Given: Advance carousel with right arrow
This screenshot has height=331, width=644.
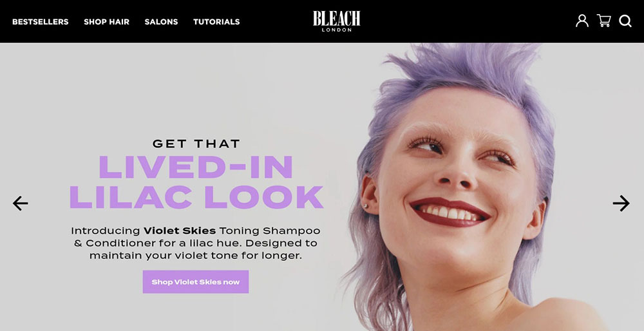Looking at the screenshot, I should coord(621,203).
